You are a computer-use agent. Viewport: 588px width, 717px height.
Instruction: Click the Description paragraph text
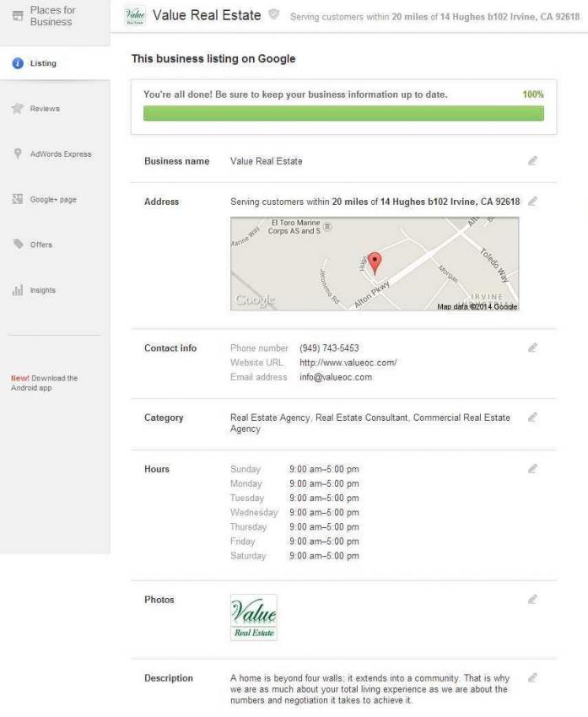(370, 689)
